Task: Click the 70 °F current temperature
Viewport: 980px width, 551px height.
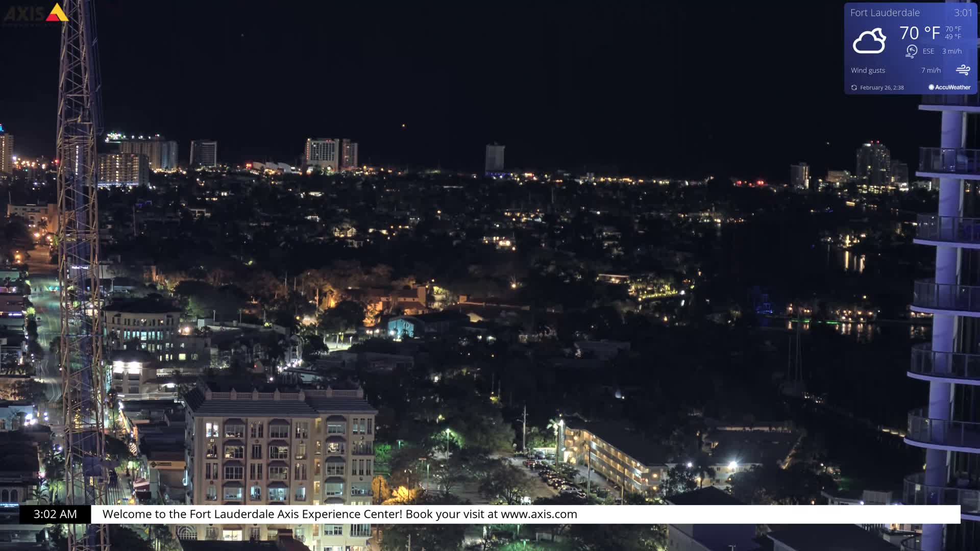Action: pos(919,33)
